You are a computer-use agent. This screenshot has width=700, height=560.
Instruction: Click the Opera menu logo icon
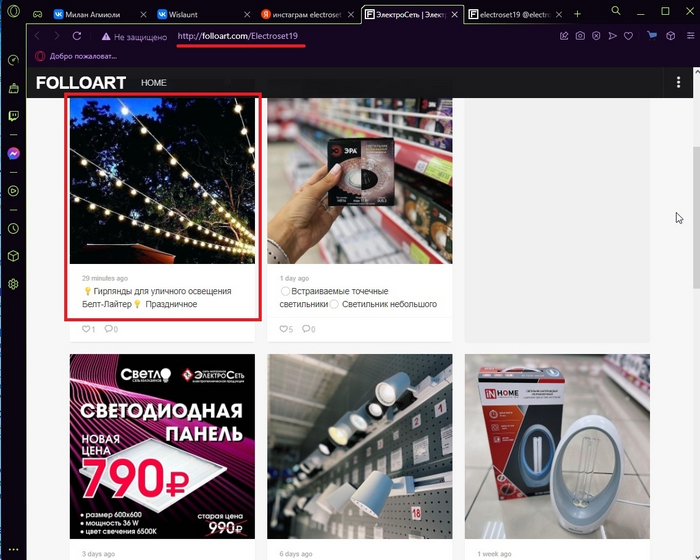(13, 11)
